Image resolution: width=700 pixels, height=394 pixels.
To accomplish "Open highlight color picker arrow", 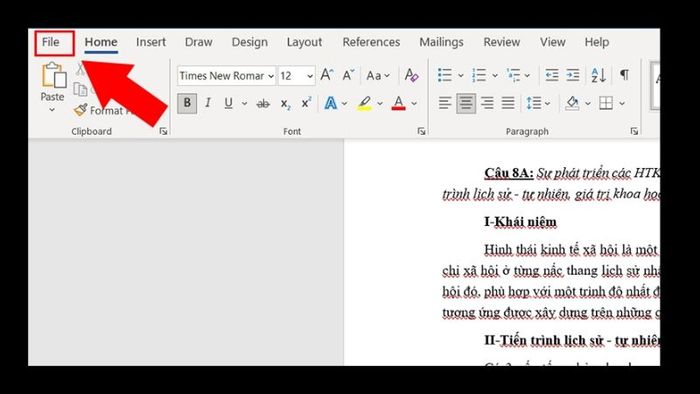I will click(x=379, y=104).
